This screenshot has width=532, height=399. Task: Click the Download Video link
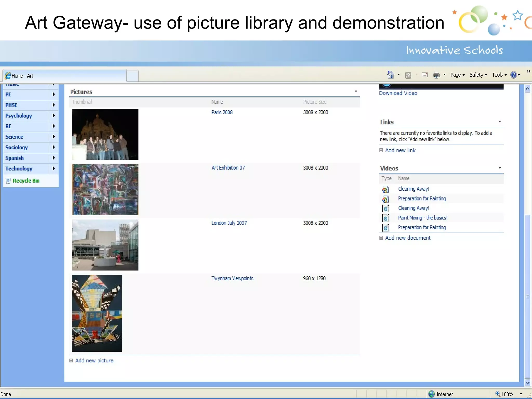[x=398, y=93]
